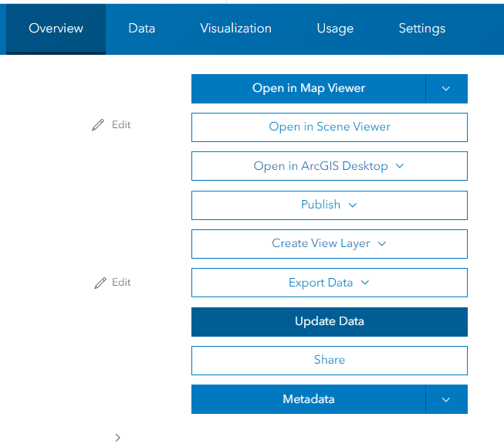Click the pencil icon beside Export Data

(x=100, y=283)
